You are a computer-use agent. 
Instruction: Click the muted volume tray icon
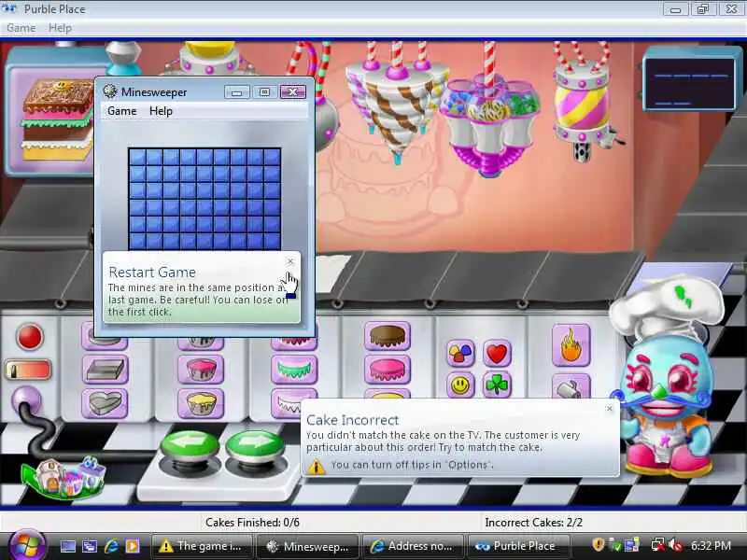click(675, 545)
